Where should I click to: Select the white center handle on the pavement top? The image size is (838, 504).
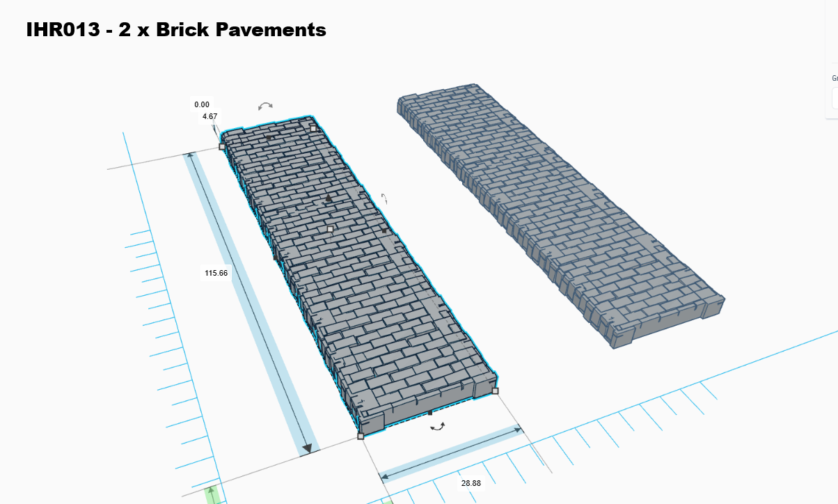coord(330,228)
